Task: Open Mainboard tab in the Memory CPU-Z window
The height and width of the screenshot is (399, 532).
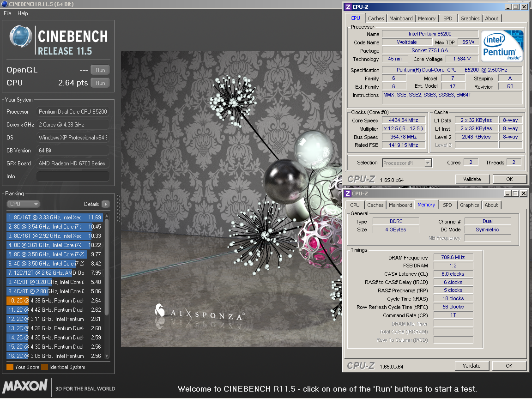Action: pyautogui.click(x=400, y=205)
